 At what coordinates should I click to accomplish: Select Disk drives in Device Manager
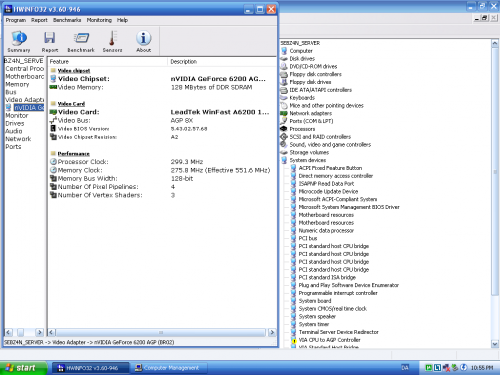click(x=302, y=59)
